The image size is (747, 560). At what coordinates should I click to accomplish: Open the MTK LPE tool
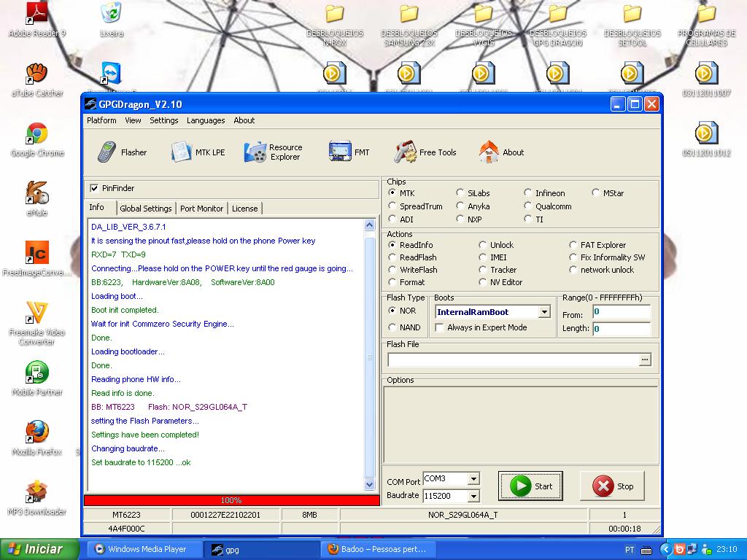tap(198, 152)
